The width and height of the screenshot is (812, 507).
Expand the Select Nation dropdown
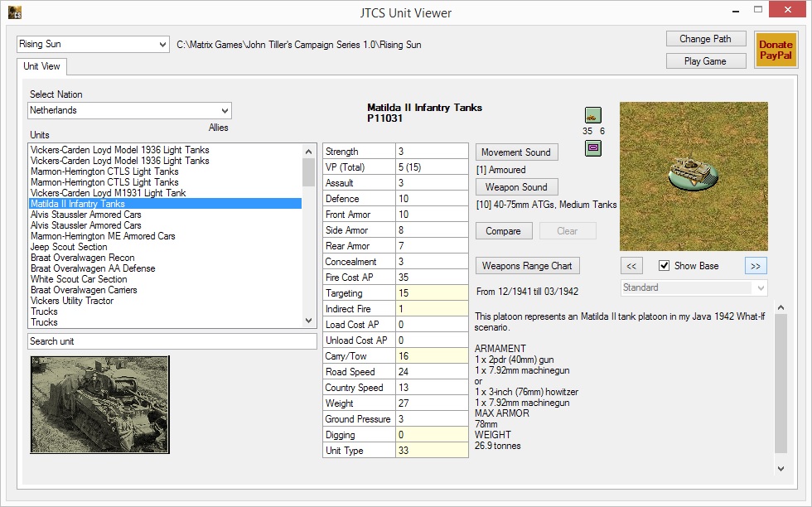[x=129, y=110]
